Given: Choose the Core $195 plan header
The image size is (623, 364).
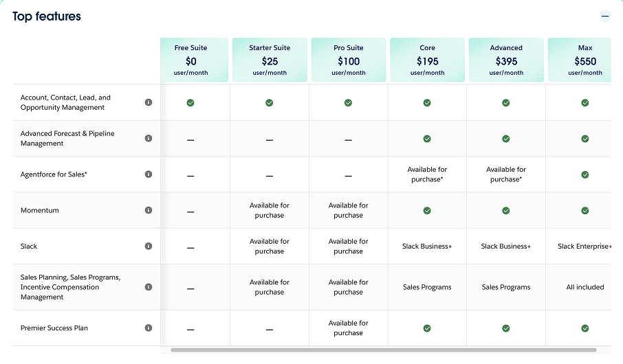Looking at the screenshot, I should (428, 60).
